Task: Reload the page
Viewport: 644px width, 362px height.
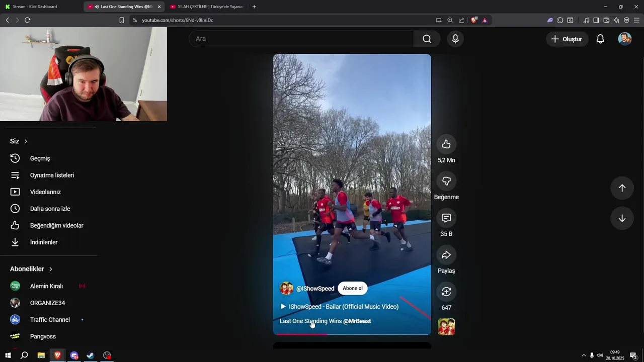Action: point(27,20)
